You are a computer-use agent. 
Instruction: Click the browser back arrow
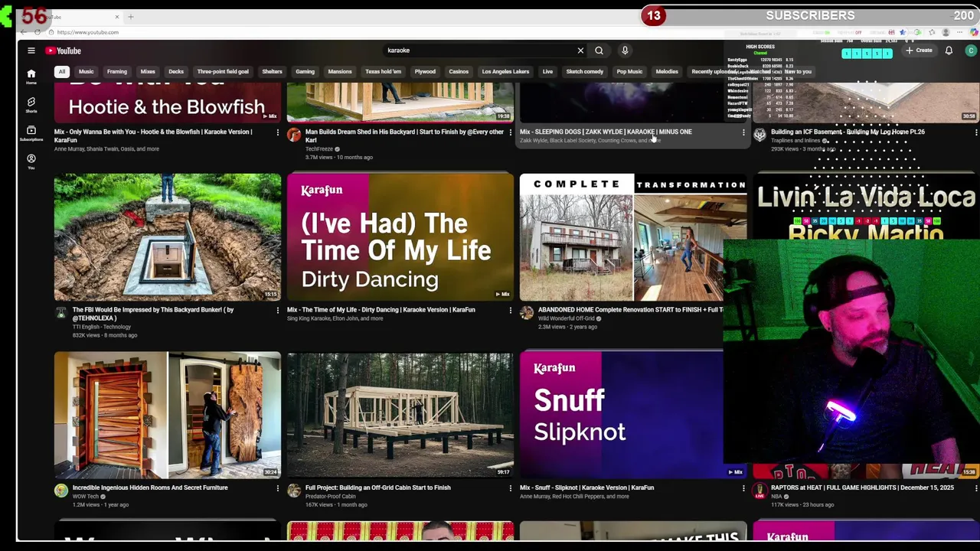(24, 32)
